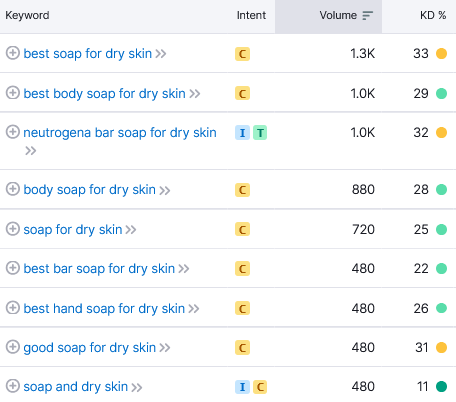
Task: Open double-chevron under 'neutrogena bar soap for dry skin'
Action: point(31,151)
